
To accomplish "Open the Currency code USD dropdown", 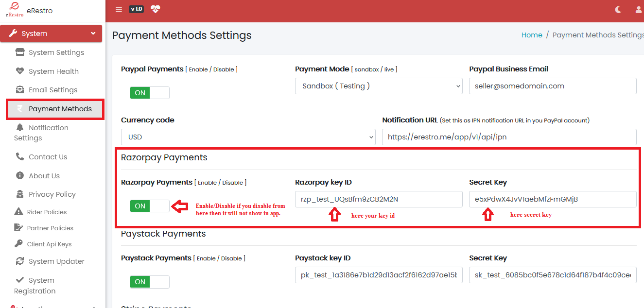I will 248,137.
